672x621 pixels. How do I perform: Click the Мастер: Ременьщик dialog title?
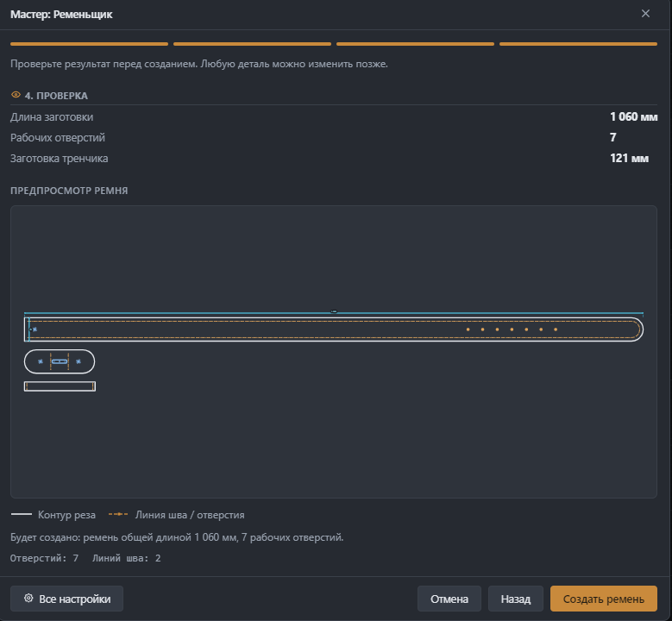[61, 15]
